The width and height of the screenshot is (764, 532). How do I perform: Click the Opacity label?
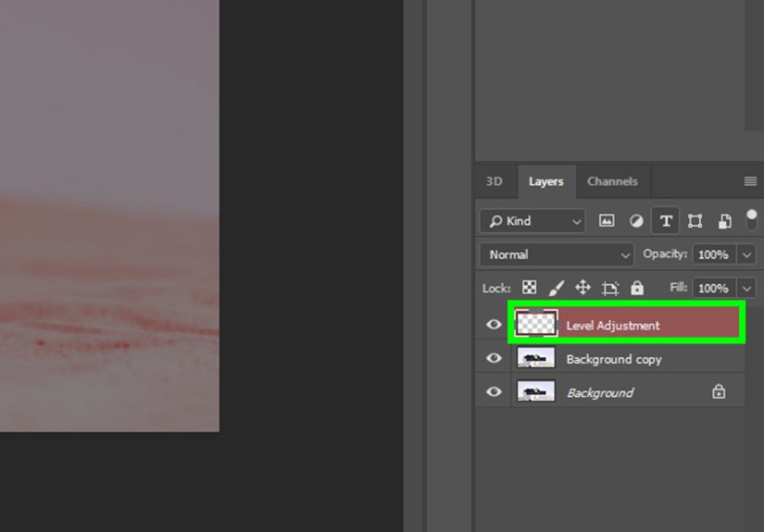click(x=665, y=254)
